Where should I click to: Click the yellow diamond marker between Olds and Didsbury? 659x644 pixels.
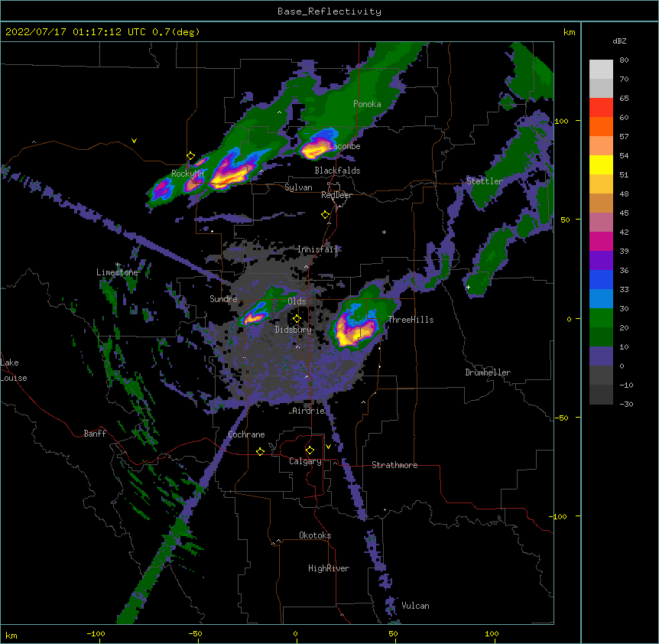click(x=297, y=319)
